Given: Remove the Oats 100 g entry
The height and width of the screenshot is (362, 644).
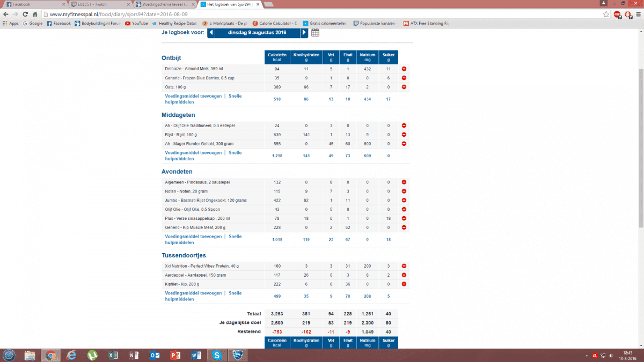Looking at the screenshot, I should point(404,87).
